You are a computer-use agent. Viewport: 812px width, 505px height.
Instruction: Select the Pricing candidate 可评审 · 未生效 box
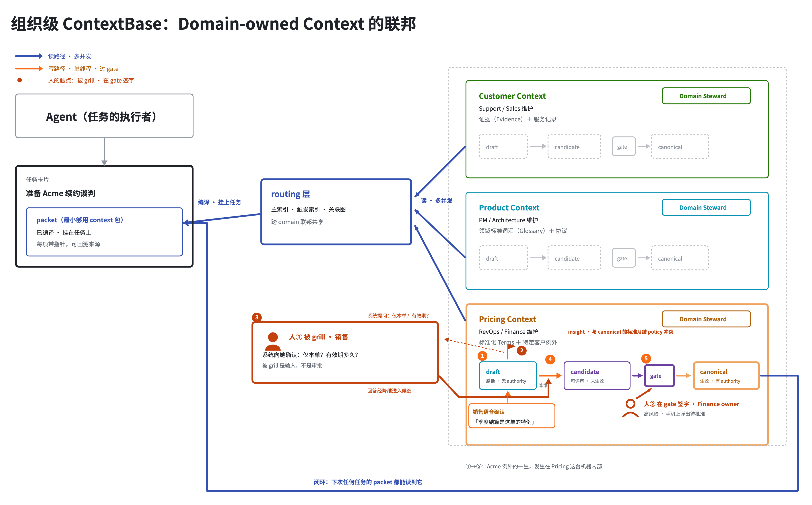[597, 376]
